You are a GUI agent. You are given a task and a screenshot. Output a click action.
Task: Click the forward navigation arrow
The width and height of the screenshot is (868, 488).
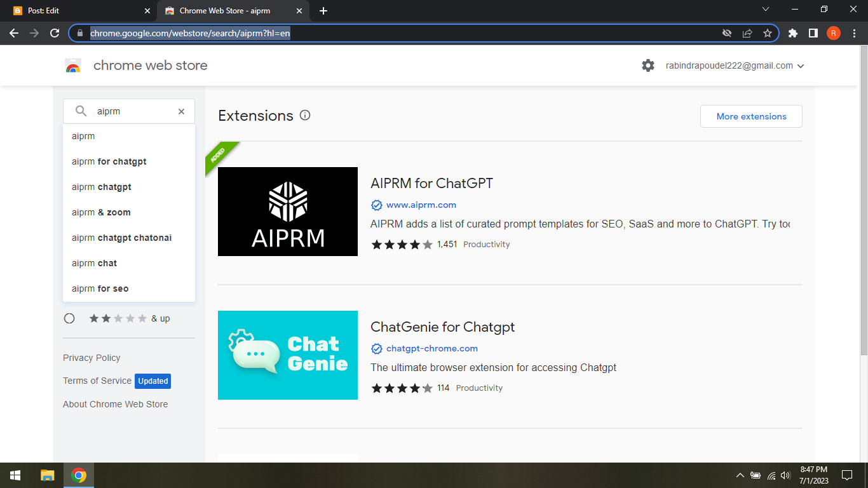34,33
